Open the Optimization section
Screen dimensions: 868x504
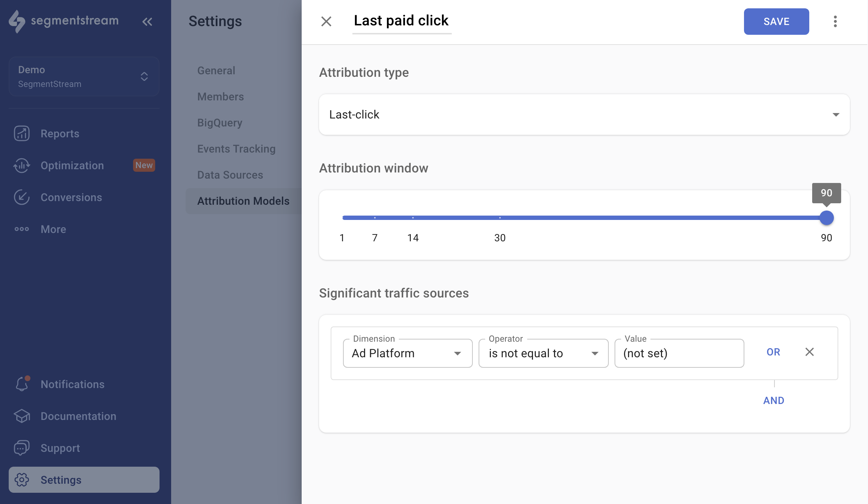(72, 165)
